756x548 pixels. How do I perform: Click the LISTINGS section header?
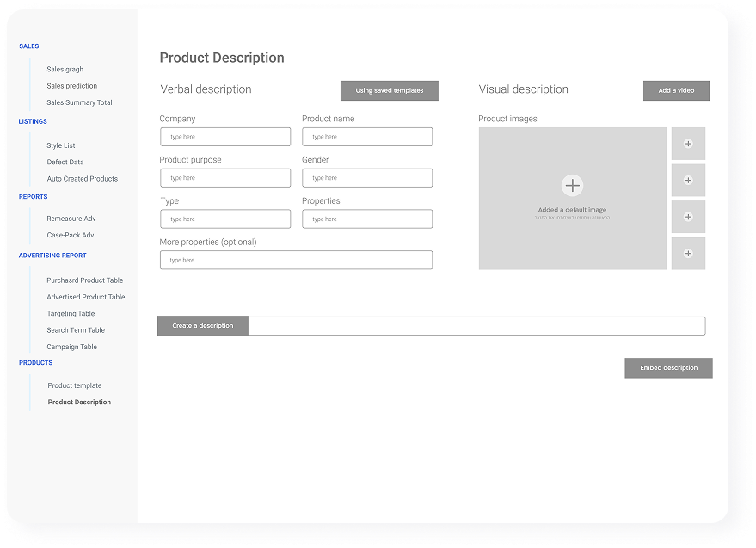(x=33, y=121)
